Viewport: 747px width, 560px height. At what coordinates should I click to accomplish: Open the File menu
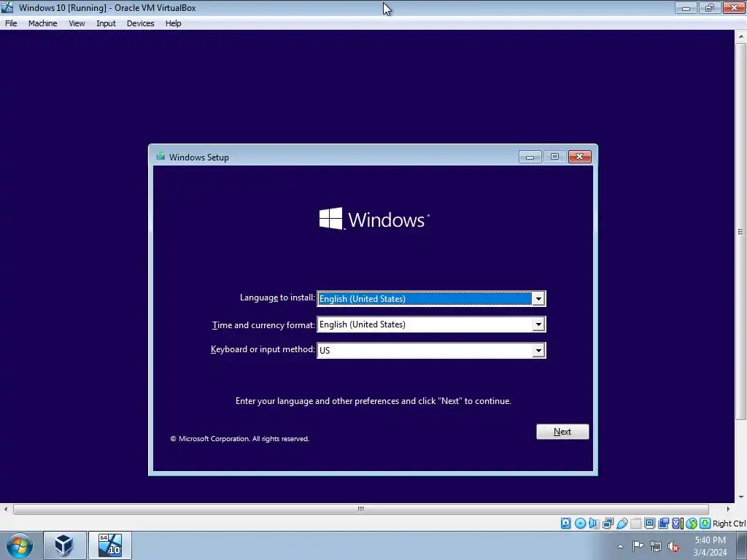pos(11,23)
